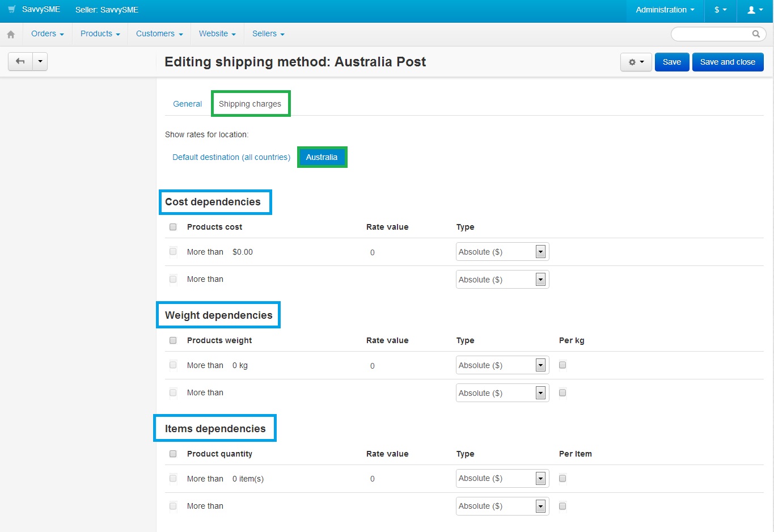Open Type dropdown for More than $0.00

tap(502, 252)
